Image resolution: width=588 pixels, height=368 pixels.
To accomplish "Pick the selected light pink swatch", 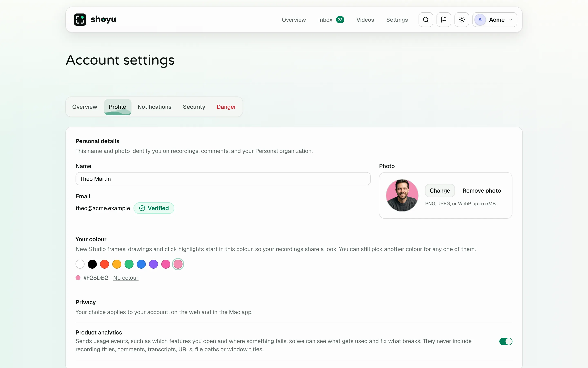I will click(x=178, y=264).
